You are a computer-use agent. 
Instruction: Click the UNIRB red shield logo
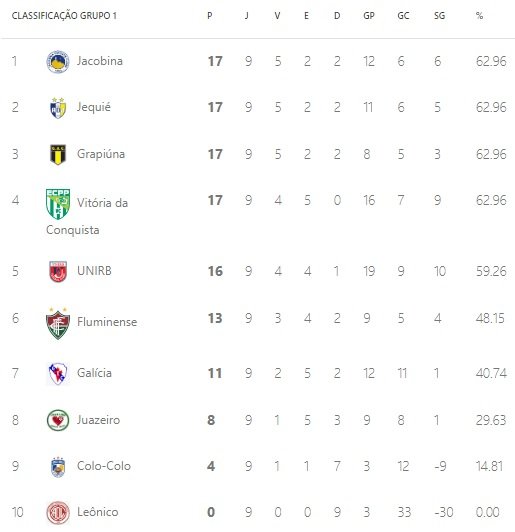point(58,271)
